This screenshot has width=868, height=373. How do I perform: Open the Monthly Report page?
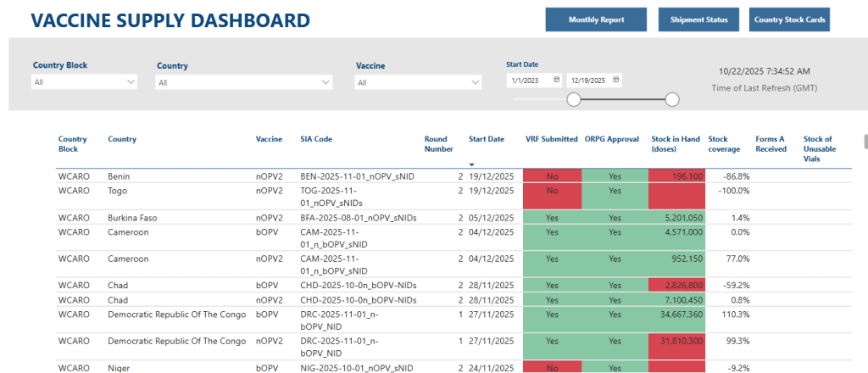point(596,19)
